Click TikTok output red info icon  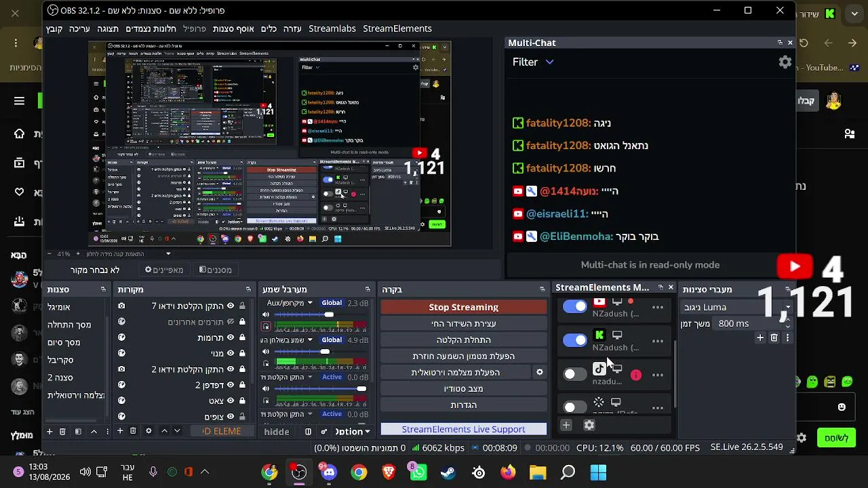click(635, 375)
